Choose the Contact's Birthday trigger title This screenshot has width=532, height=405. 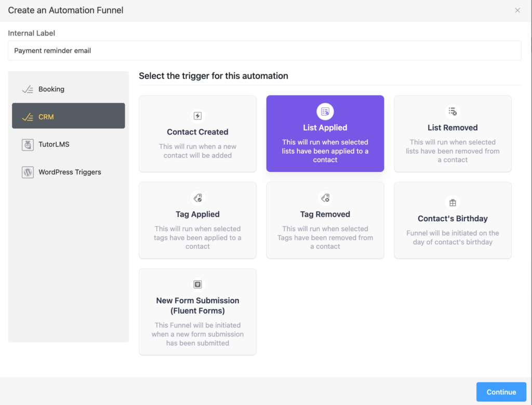click(453, 219)
